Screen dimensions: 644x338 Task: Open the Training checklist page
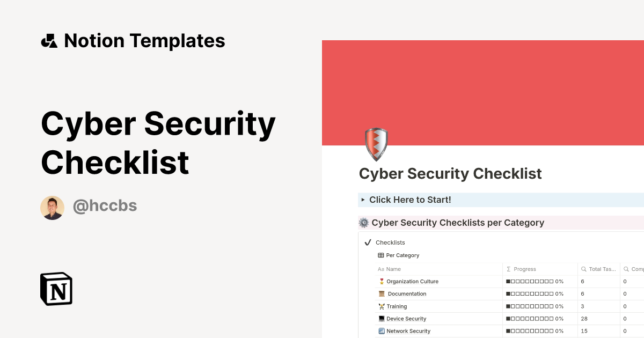pyautogui.click(x=397, y=306)
